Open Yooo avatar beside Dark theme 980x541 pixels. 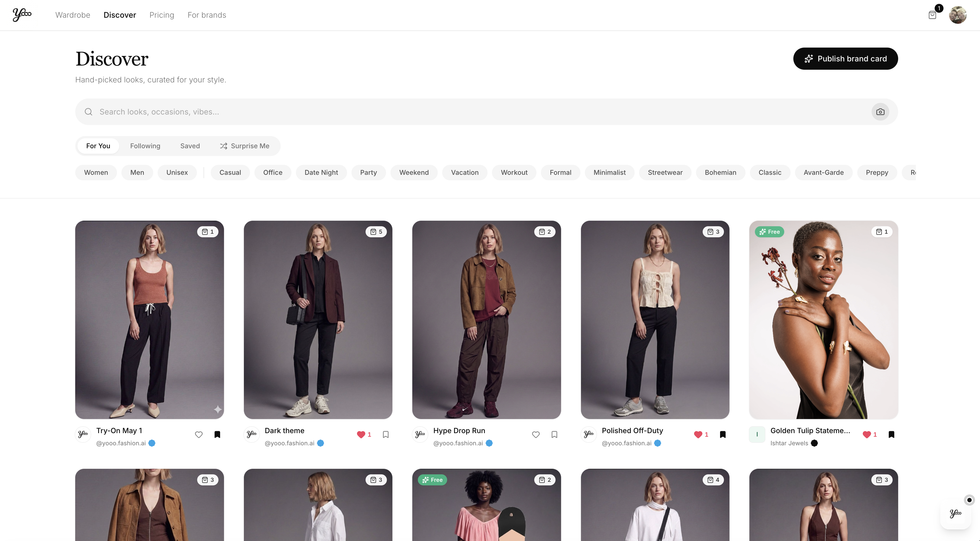tap(251, 434)
